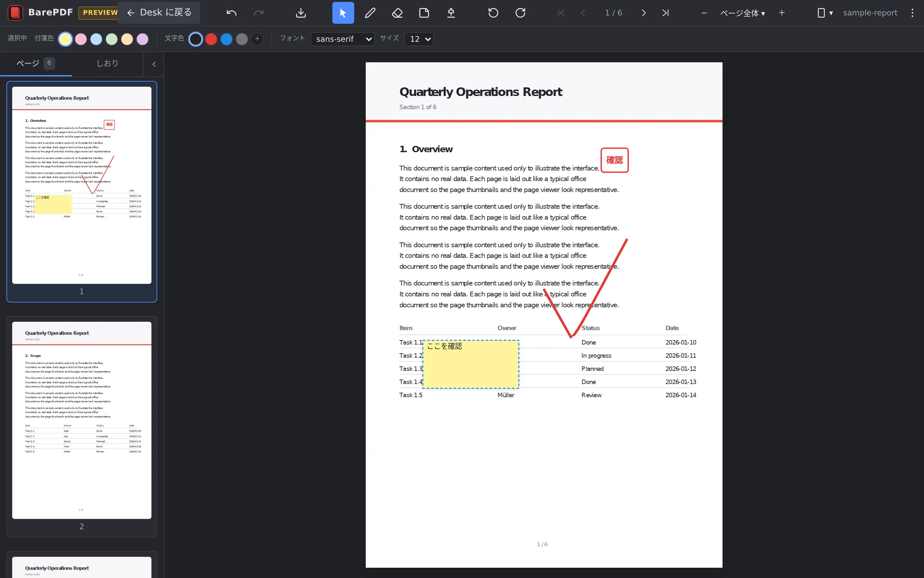Image resolution: width=924 pixels, height=578 pixels.
Task: Click the Status column header
Action: click(x=591, y=328)
